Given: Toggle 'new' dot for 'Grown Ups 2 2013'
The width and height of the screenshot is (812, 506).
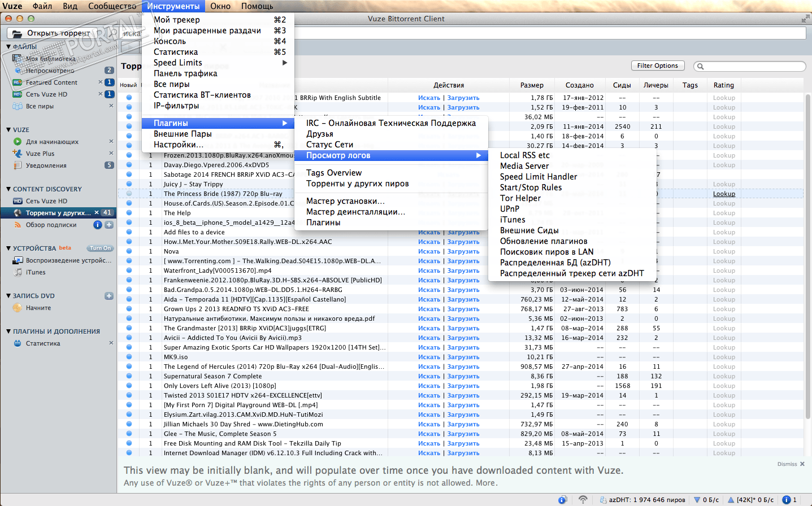Looking at the screenshot, I should (x=129, y=309).
